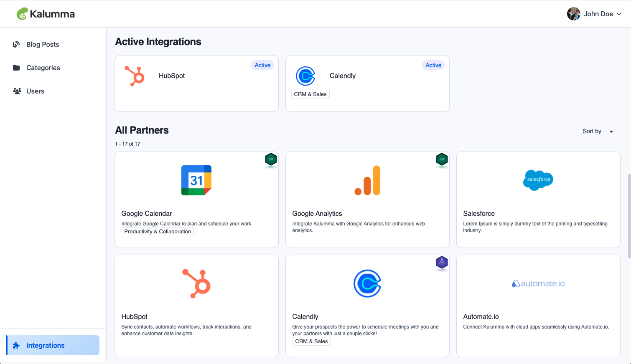
Task: Click the Google Analytics logo
Action: 367,180
